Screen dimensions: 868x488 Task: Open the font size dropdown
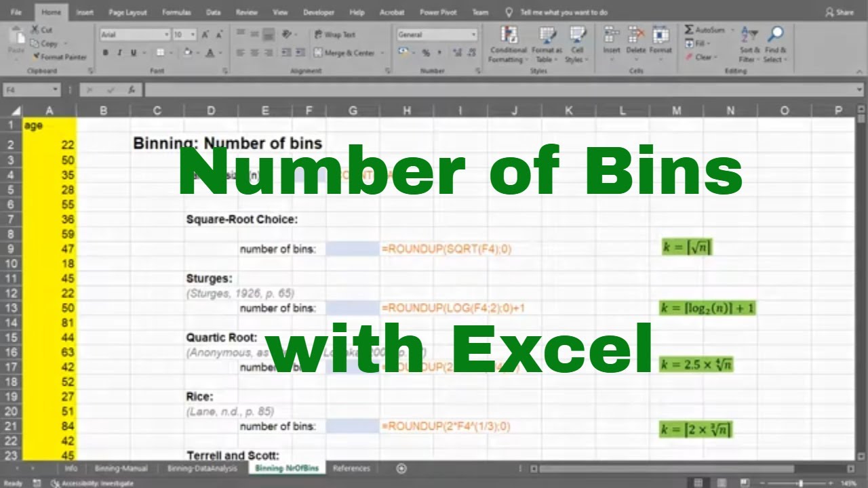[x=193, y=35]
